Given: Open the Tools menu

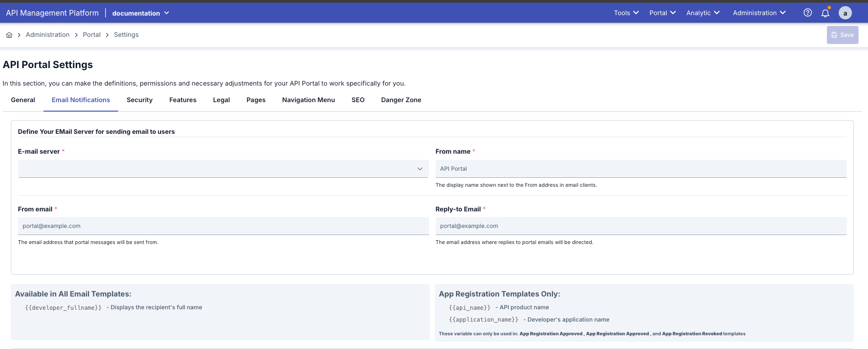Looking at the screenshot, I should [626, 13].
